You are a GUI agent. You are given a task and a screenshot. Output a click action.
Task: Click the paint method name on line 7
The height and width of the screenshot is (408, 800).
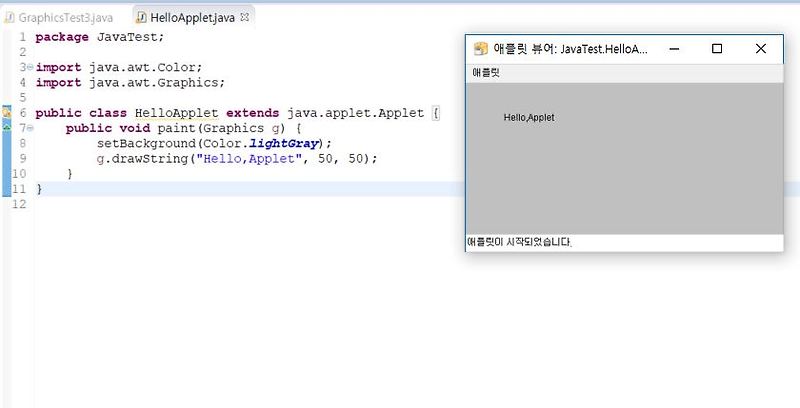click(x=176, y=128)
